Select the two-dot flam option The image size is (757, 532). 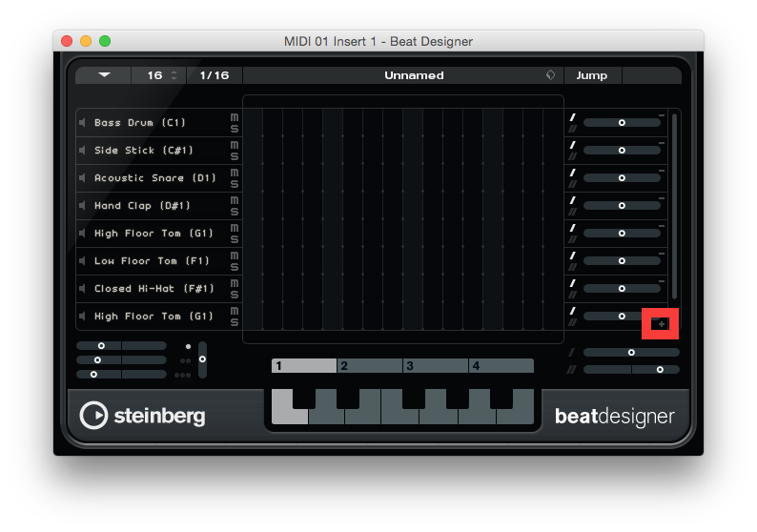pos(185,360)
